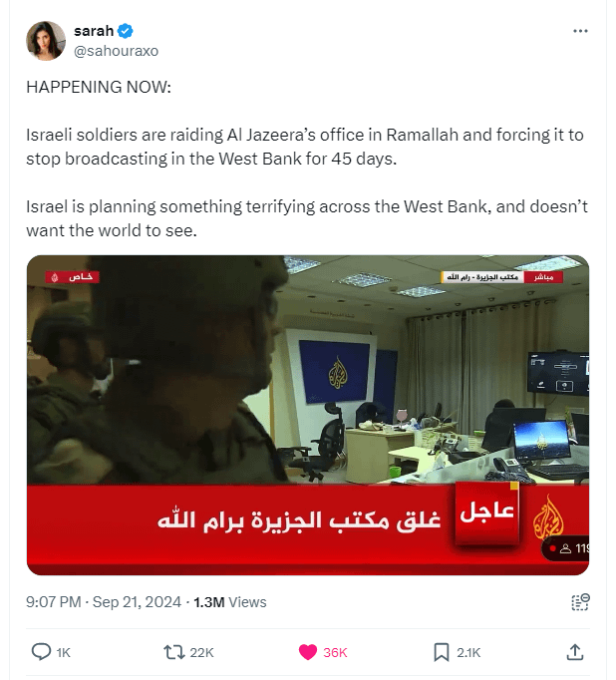Toggle the bookmark icon to save this post
This screenshot has width=616, height=680.
tap(442, 652)
